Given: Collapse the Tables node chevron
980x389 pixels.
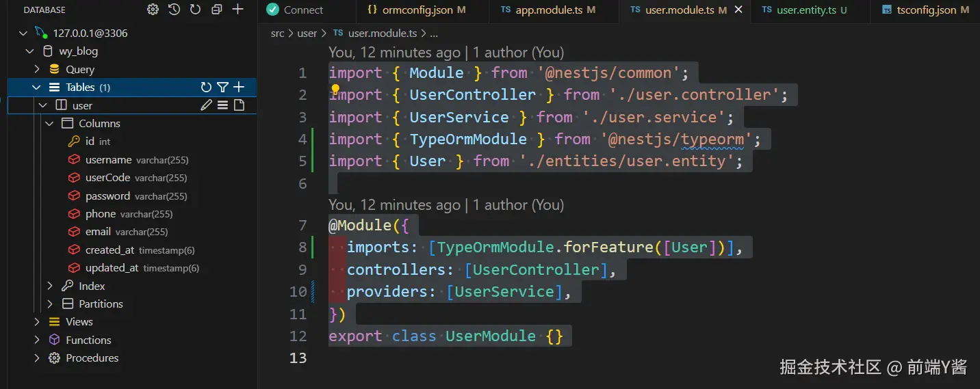Looking at the screenshot, I should (x=37, y=87).
